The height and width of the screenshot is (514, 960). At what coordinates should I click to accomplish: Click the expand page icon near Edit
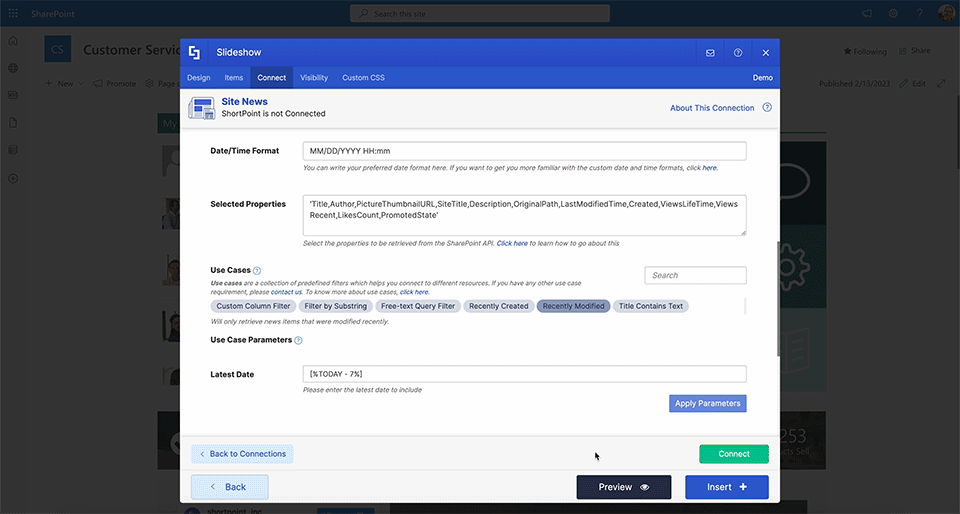coord(941,84)
